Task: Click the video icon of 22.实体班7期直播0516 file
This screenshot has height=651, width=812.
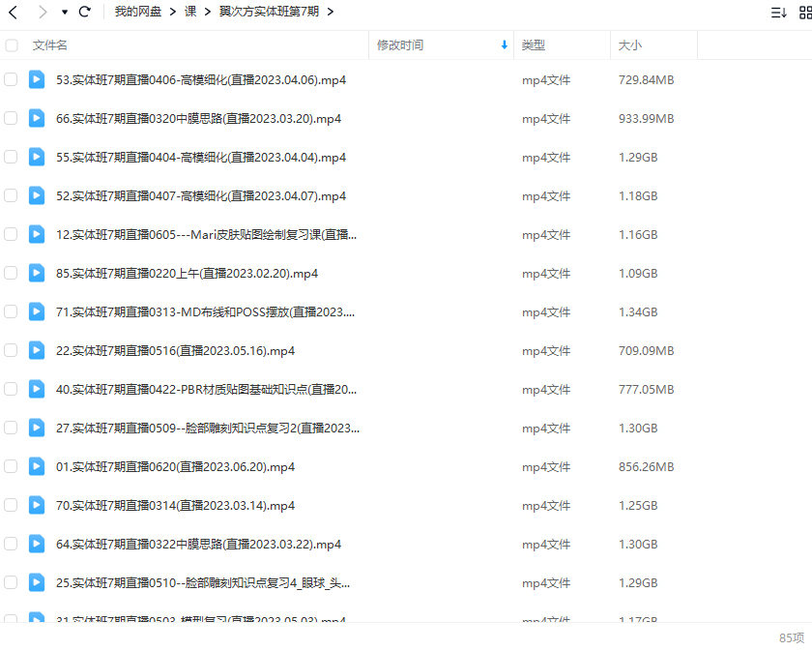Action: pos(37,350)
